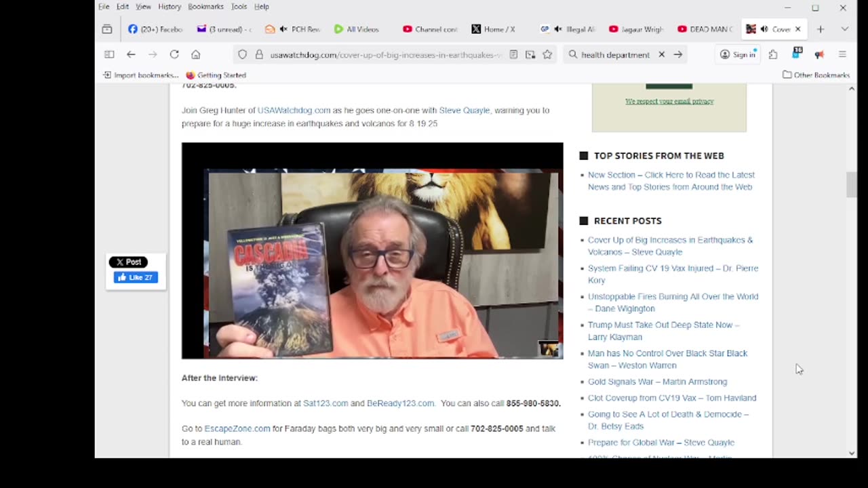The width and height of the screenshot is (868, 488).
Task: Click the Sign in account button
Action: coord(738,54)
